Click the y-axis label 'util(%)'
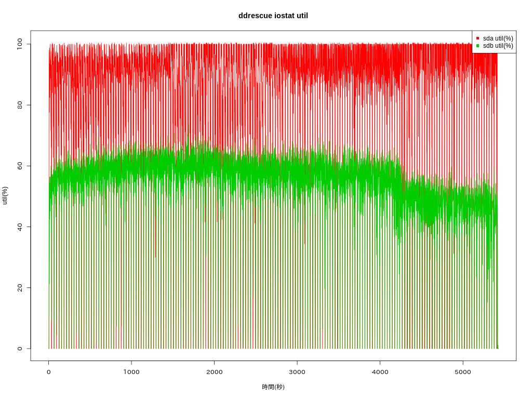532x399 pixels. [5, 195]
